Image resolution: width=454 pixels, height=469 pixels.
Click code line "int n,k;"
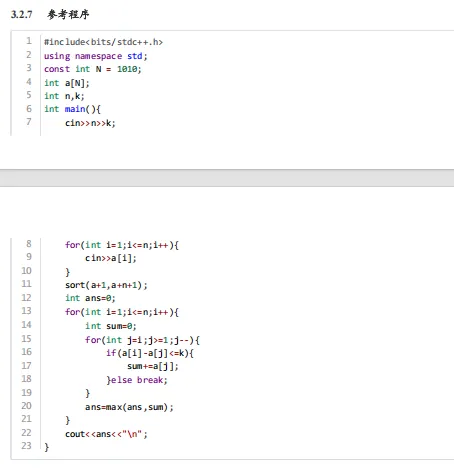[x=64, y=96]
